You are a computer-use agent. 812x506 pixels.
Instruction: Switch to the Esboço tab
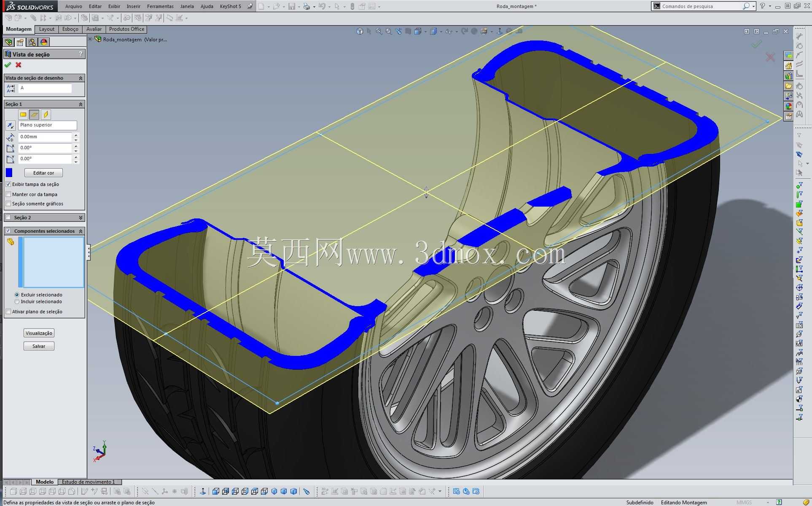(x=70, y=29)
